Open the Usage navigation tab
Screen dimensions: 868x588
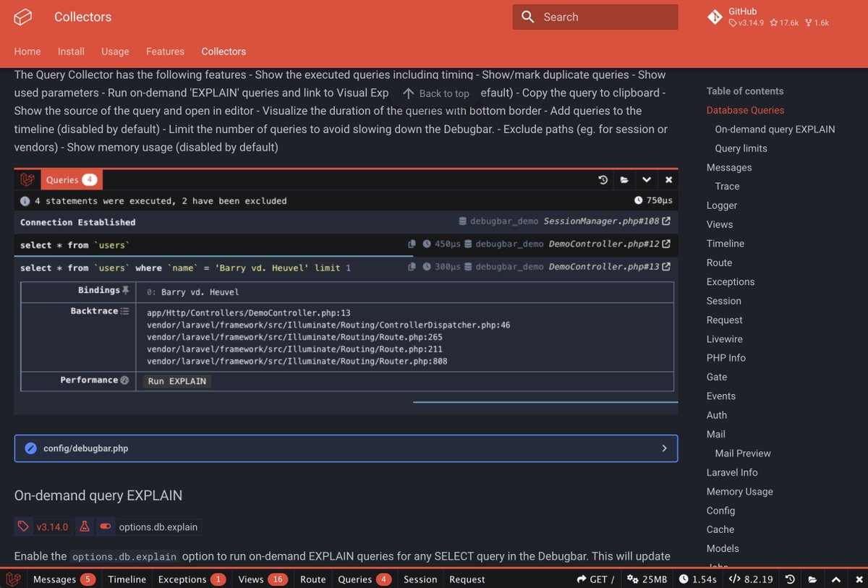point(115,51)
